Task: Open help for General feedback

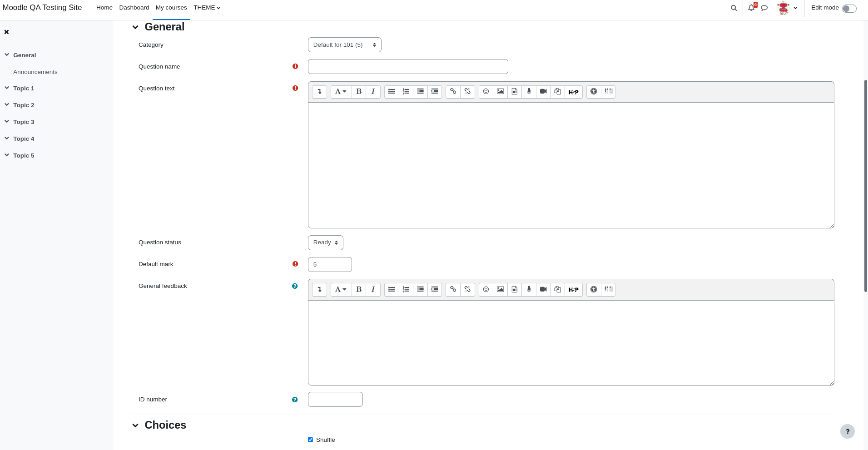Action: pos(295,286)
